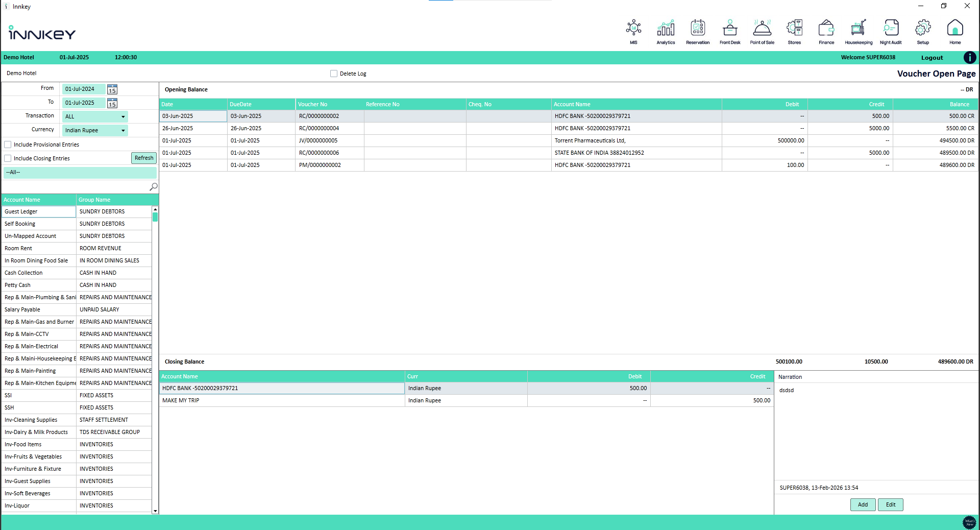Select voucher RC/0000000004 row
The width and height of the screenshot is (980, 530).
[x=569, y=128]
